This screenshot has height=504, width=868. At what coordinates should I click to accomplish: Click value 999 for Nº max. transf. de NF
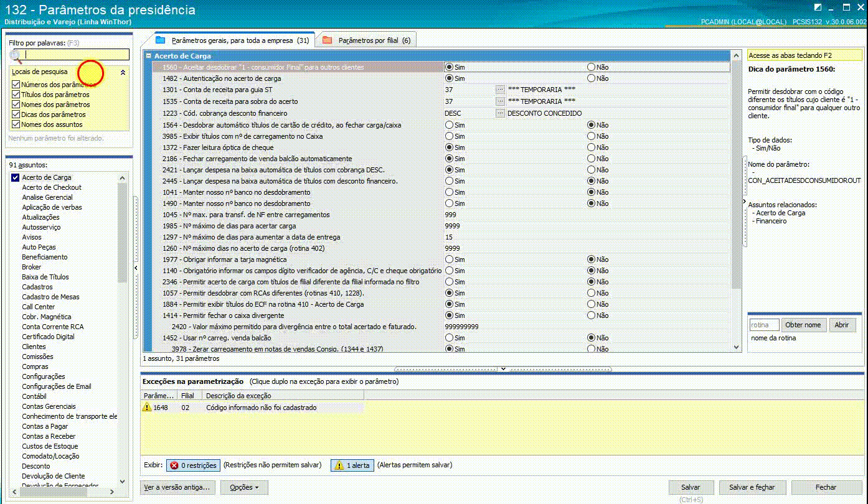(450, 215)
